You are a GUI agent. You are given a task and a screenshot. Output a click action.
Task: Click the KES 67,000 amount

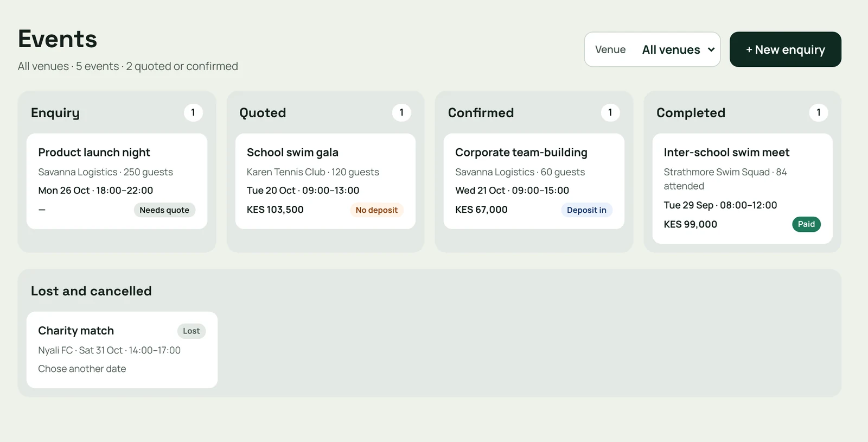point(481,210)
